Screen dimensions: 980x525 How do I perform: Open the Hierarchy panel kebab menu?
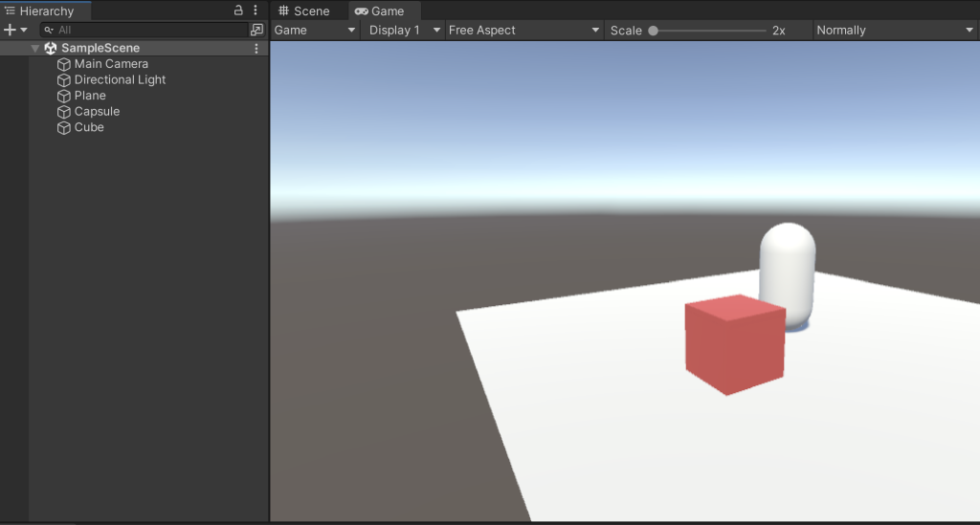pos(256,11)
